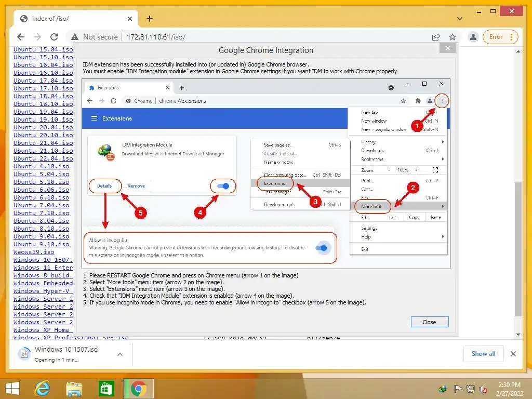Open Ubuntu 5.04.iso link
This screenshot has height=399, width=532.
point(42,175)
